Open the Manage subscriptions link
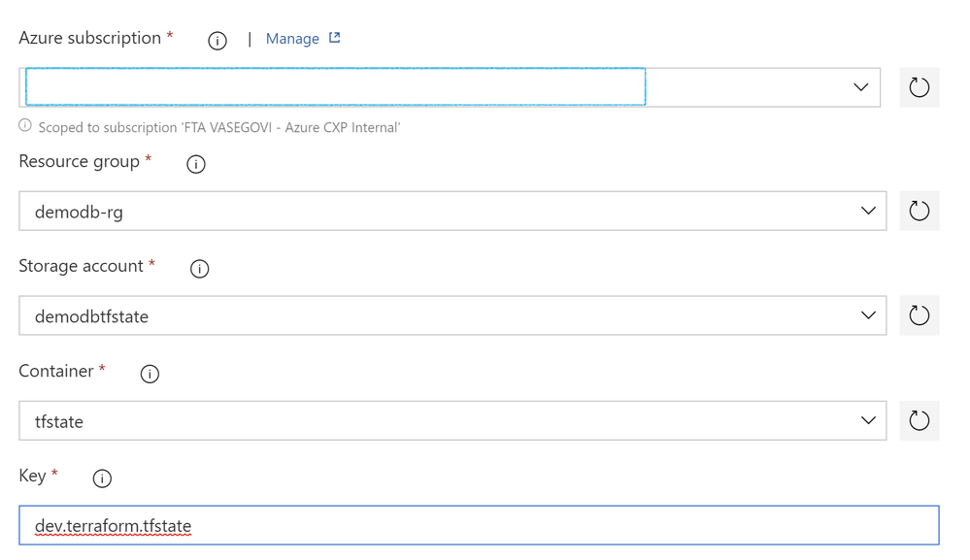The image size is (970, 560). pyautogui.click(x=292, y=38)
